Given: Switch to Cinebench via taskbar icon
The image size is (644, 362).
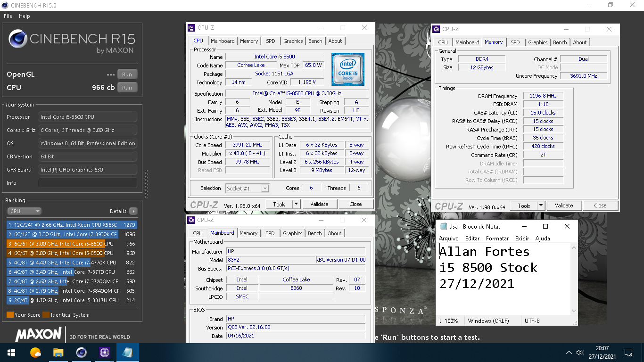Looking at the screenshot, I should 81,353.
